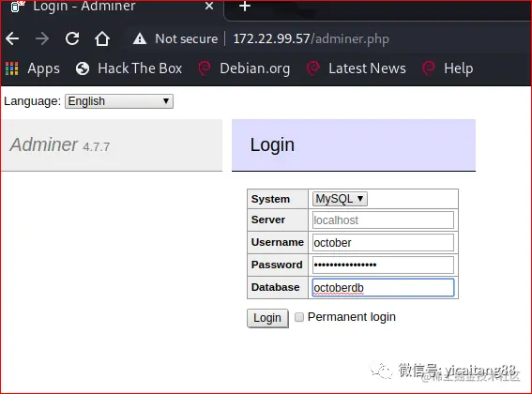The width and height of the screenshot is (532, 394).
Task: Click the Help bookmark swirl icon
Action: pyautogui.click(x=429, y=68)
